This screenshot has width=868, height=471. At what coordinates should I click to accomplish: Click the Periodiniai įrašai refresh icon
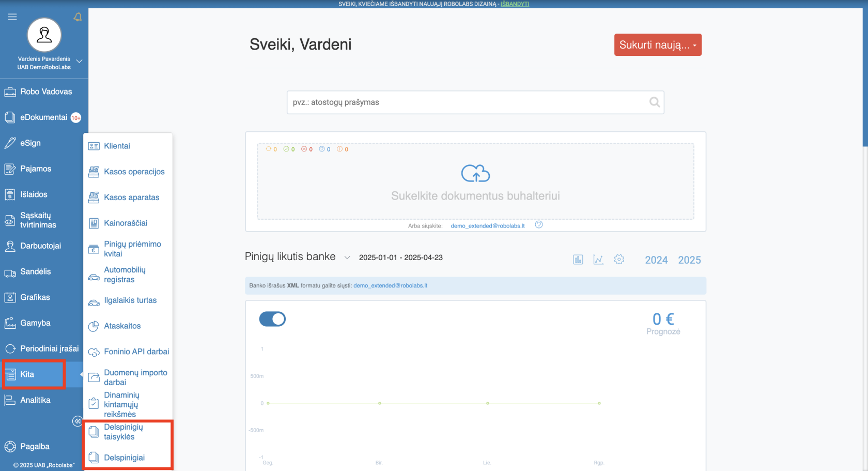coord(10,349)
